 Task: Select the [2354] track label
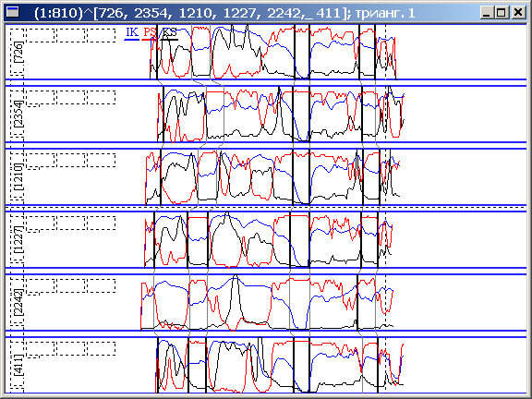point(19,114)
